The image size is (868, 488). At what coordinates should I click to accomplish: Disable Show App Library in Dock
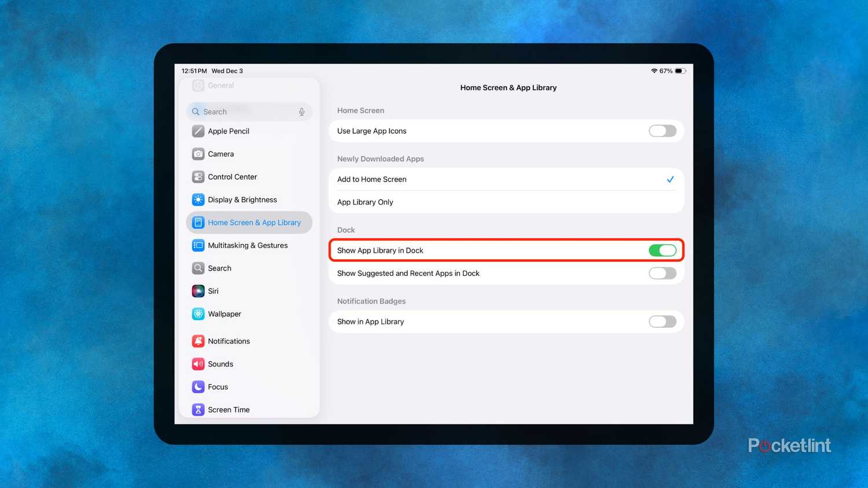[663, 250]
